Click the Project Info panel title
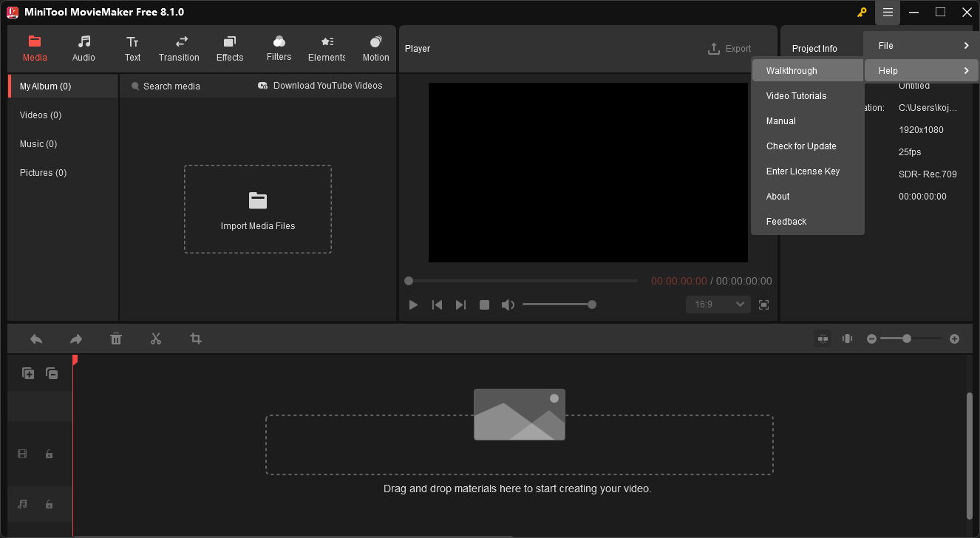This screenshot has height=538, width=980. 814,49
